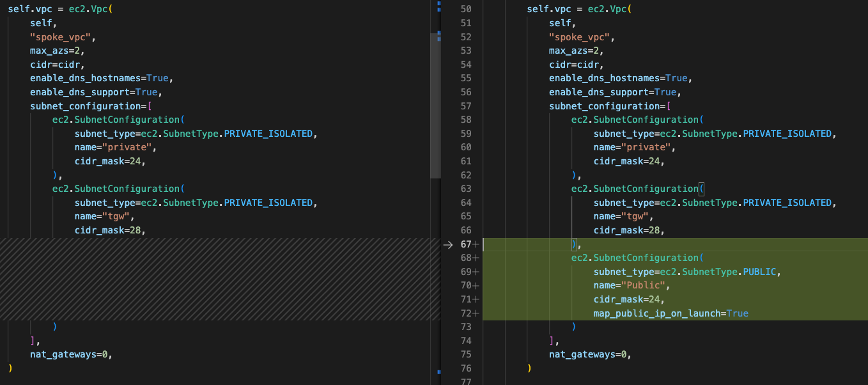This screenshot has width=868, height=385.
Task: Click the highlighted bracket ending line 63
Action: 701,189
